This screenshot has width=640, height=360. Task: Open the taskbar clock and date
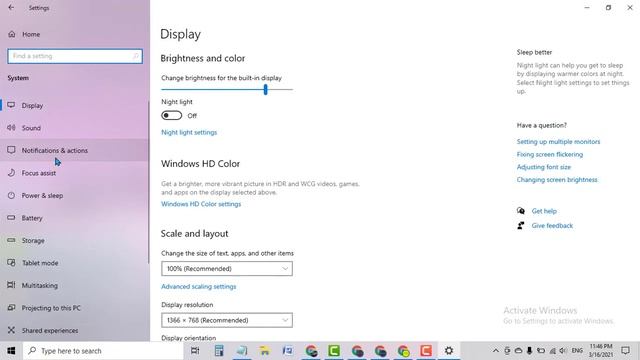click(601, 351)
